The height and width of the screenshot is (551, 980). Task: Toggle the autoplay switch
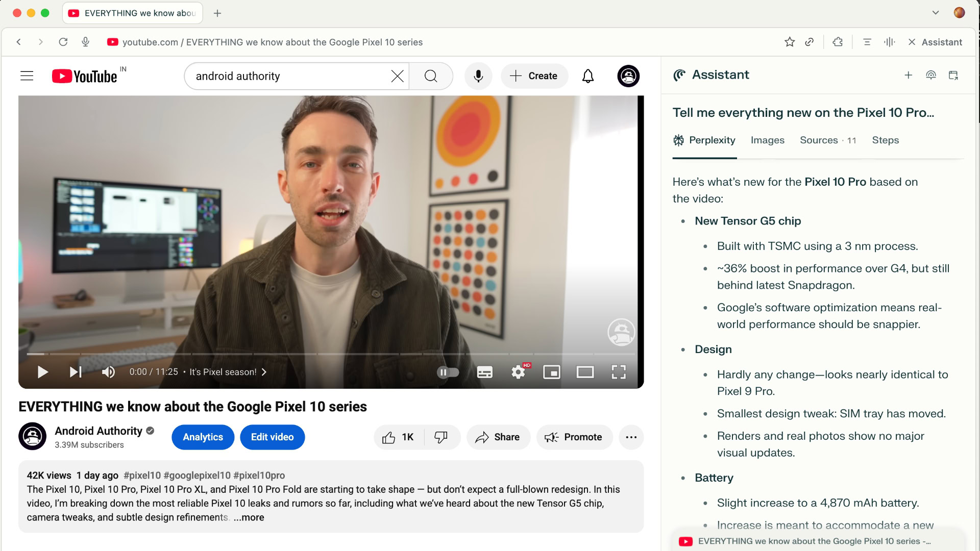coord(448,372)
